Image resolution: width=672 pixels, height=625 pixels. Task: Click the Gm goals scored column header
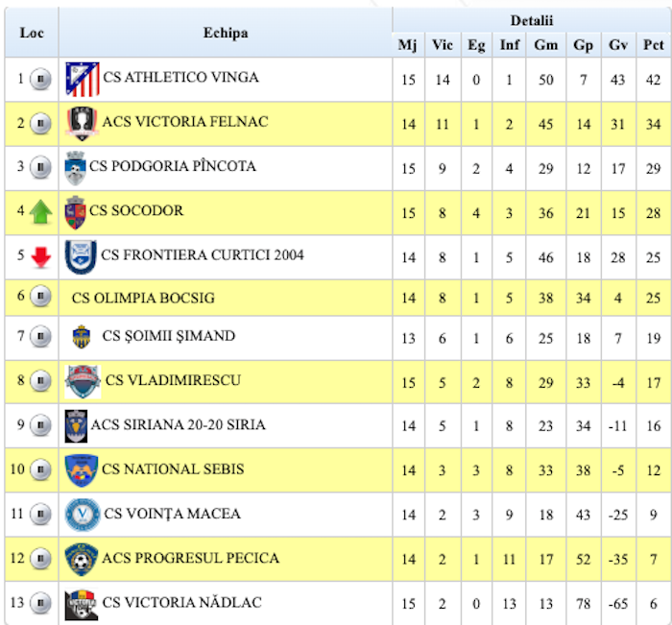coord(546,45)
